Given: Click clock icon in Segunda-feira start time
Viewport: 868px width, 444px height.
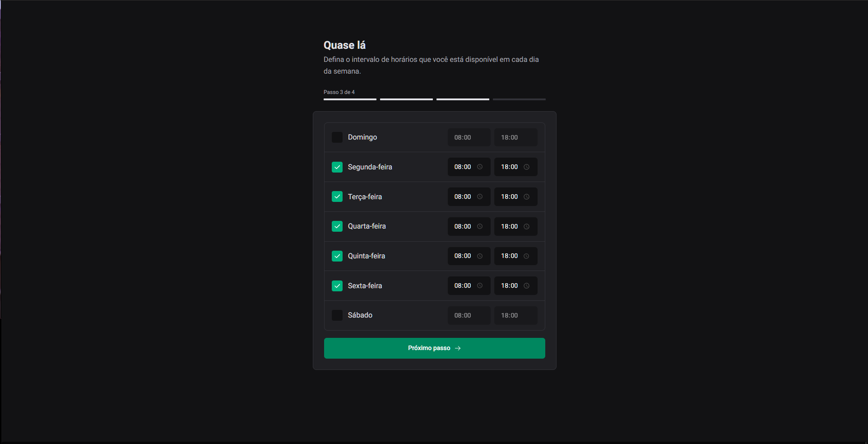Looking at the screenshot, I should click(480, 167).
